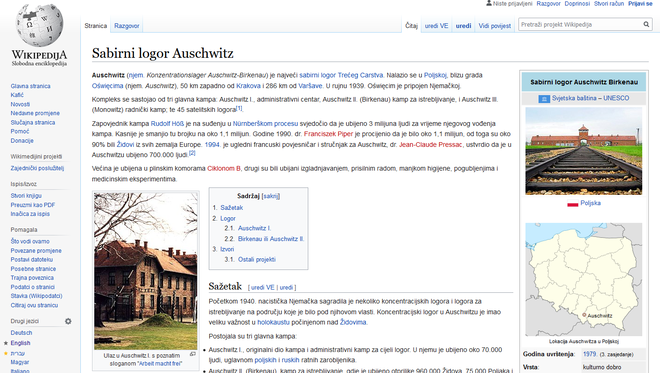The width and height of the screenshot is (660, 373).
Task: Open Kafić in sidebar
Action: click(x=17, y=95)
